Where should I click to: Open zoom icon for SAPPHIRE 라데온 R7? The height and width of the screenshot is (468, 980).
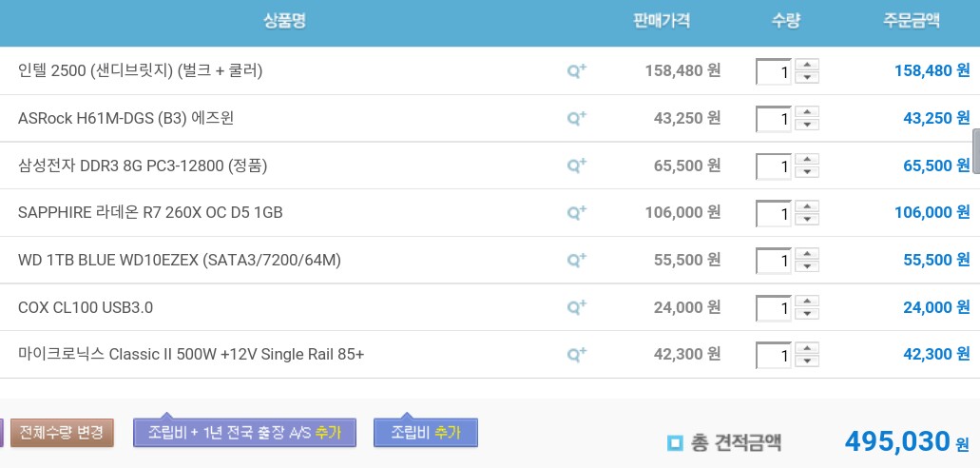click(x=576, y=212)
